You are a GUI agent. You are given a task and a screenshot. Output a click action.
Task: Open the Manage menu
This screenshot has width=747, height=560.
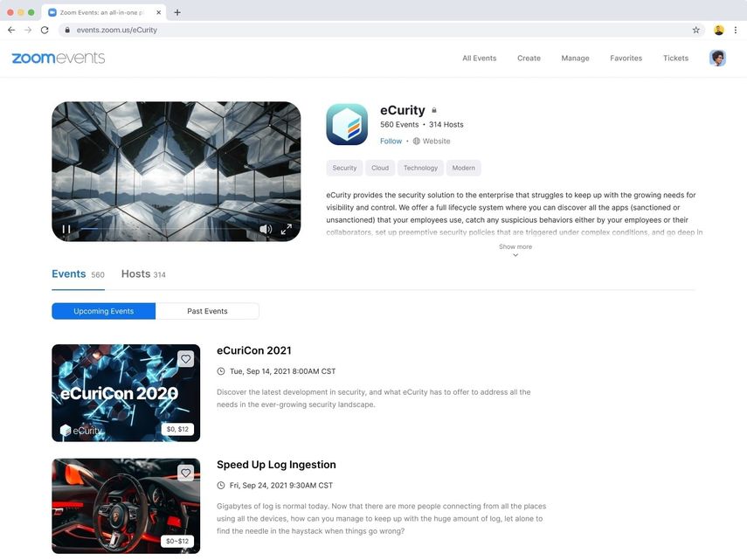pos(575,58)
